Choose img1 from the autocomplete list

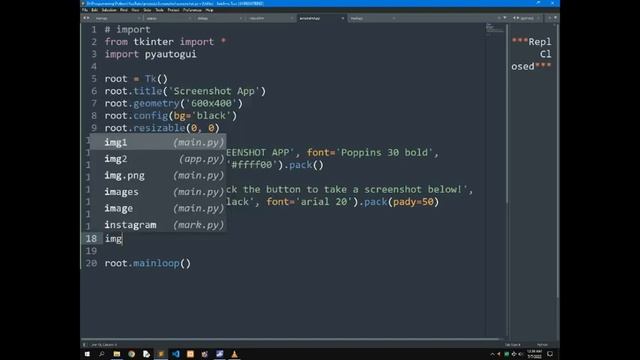coord(158,142)
